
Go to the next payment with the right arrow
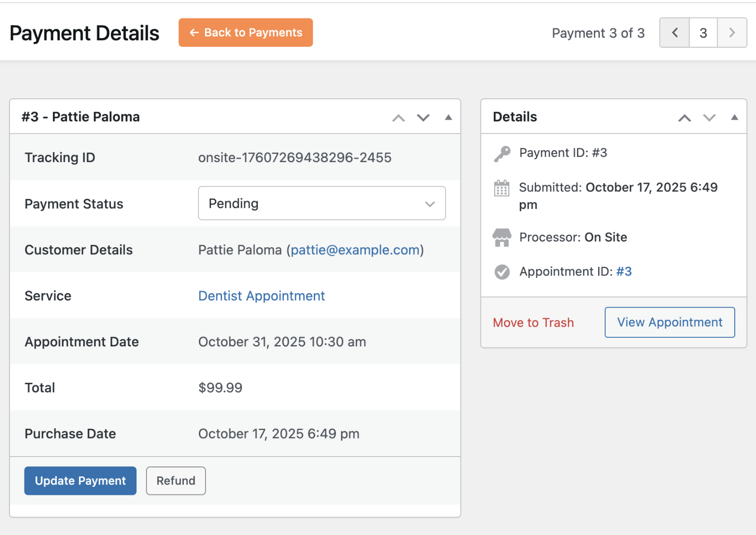click(732, 33)
